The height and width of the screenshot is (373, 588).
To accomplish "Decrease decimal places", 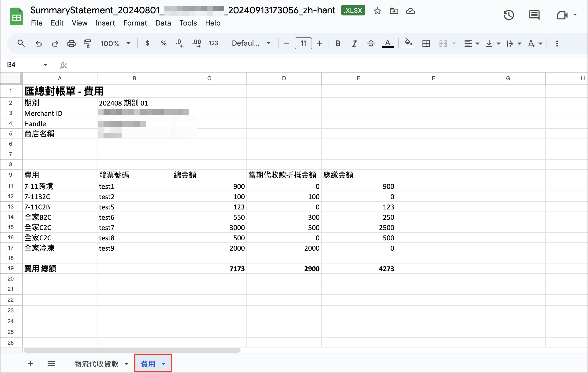I will (x=180, y=43).
